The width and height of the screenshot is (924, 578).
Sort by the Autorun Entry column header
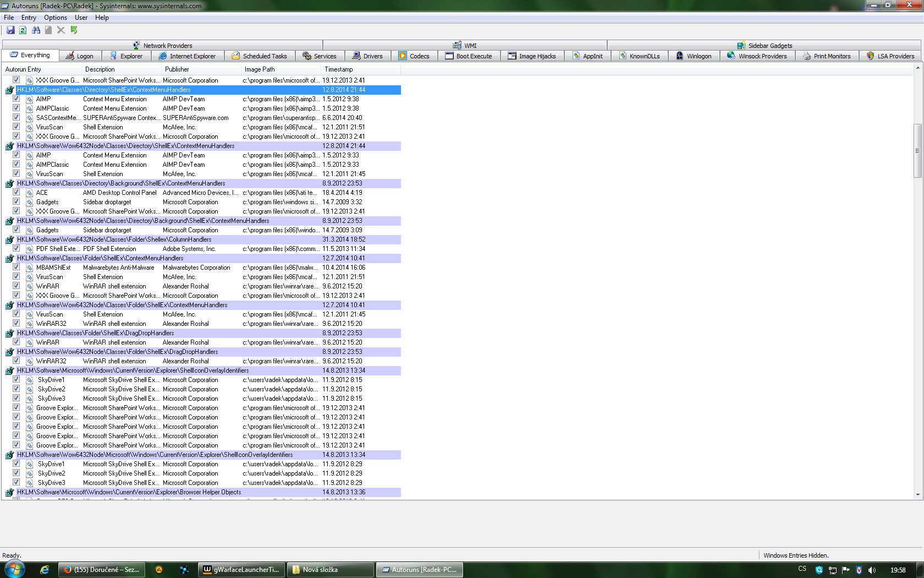point(42,69)
